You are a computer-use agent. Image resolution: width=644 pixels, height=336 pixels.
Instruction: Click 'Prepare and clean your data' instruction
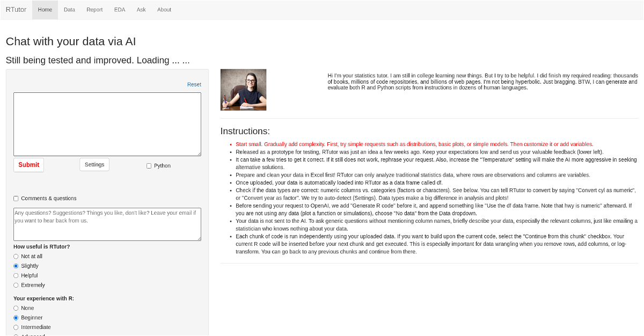413,175
